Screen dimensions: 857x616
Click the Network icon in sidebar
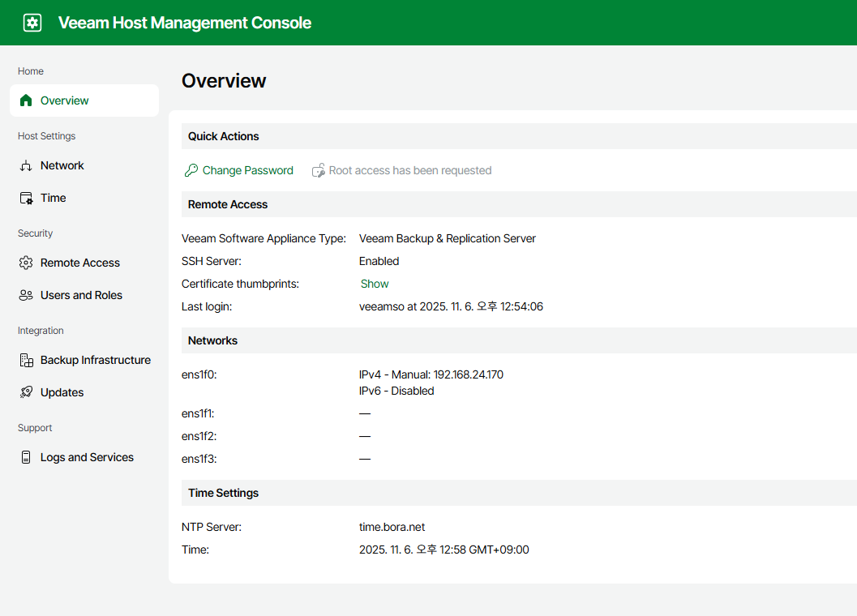click(x=26, y=165)
